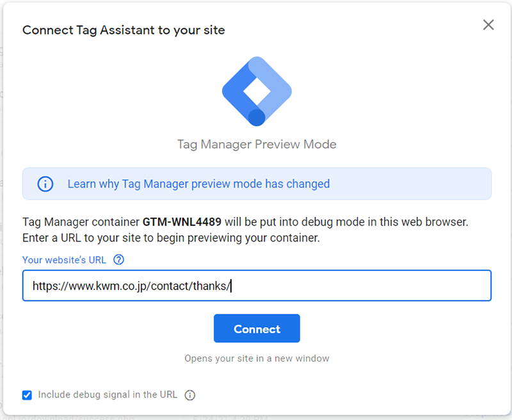This screenshot has height=420, width=512.
Task: Open the help icon beside Your website's URL
Action: point(118,260)
